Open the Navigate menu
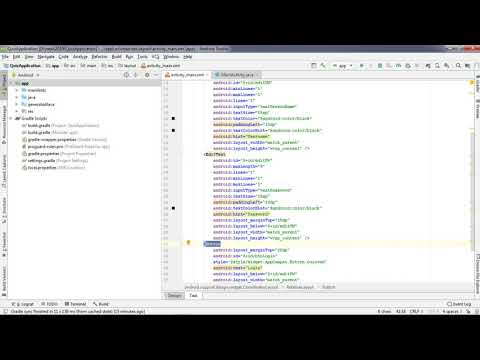Image resolution: width=480 pixels, height=360 pixels. (x=46, y=57)
